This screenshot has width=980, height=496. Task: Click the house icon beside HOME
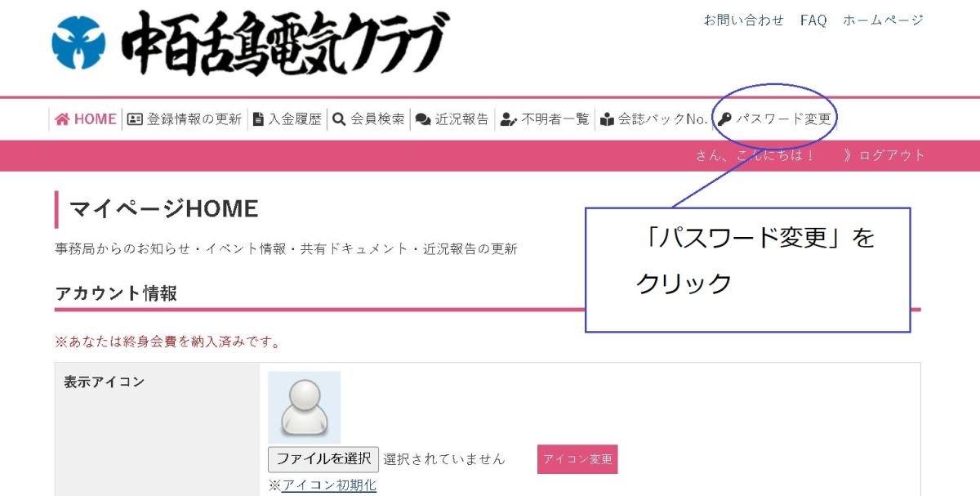click(x=62, y=119)
